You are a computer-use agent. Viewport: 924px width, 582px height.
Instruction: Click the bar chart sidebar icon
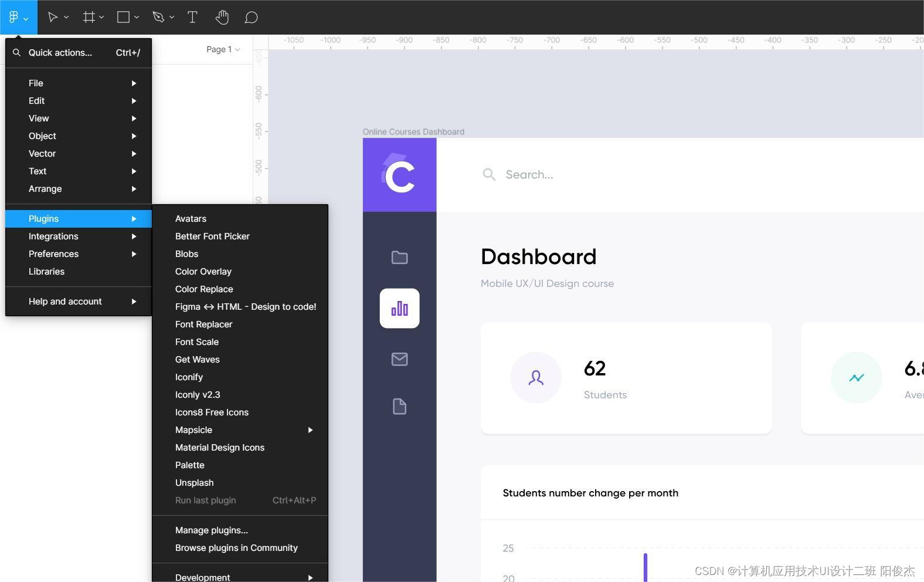400,308
